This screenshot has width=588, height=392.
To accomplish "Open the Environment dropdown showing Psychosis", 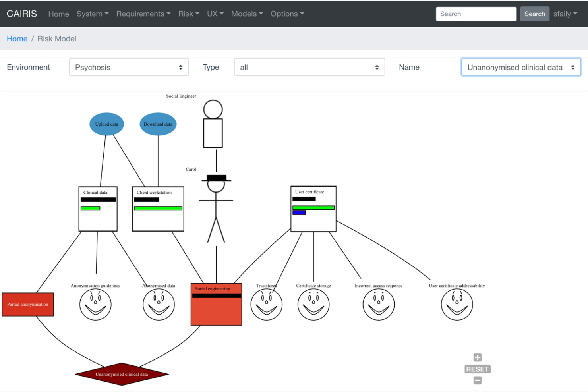I will pyautogui.click(x=128, y=67).
